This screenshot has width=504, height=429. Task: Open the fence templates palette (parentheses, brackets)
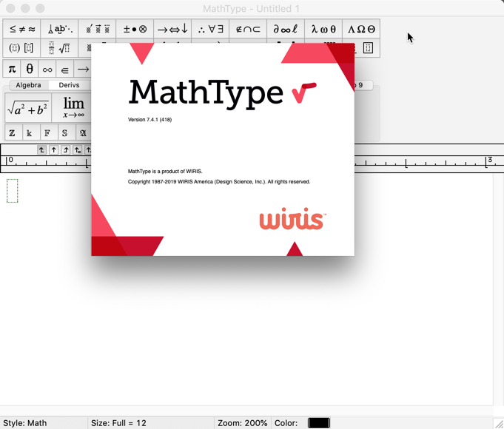coord(22,48)
